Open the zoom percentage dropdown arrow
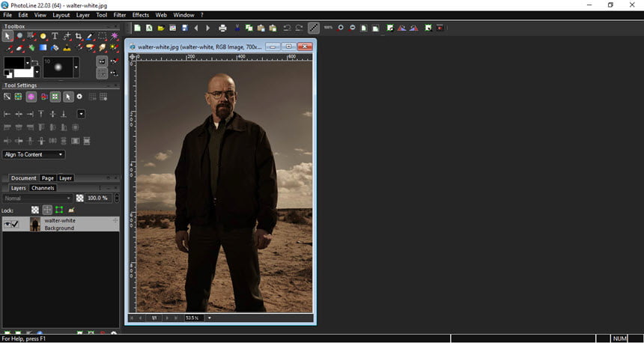Screen dimensions: 644x343 210,318
